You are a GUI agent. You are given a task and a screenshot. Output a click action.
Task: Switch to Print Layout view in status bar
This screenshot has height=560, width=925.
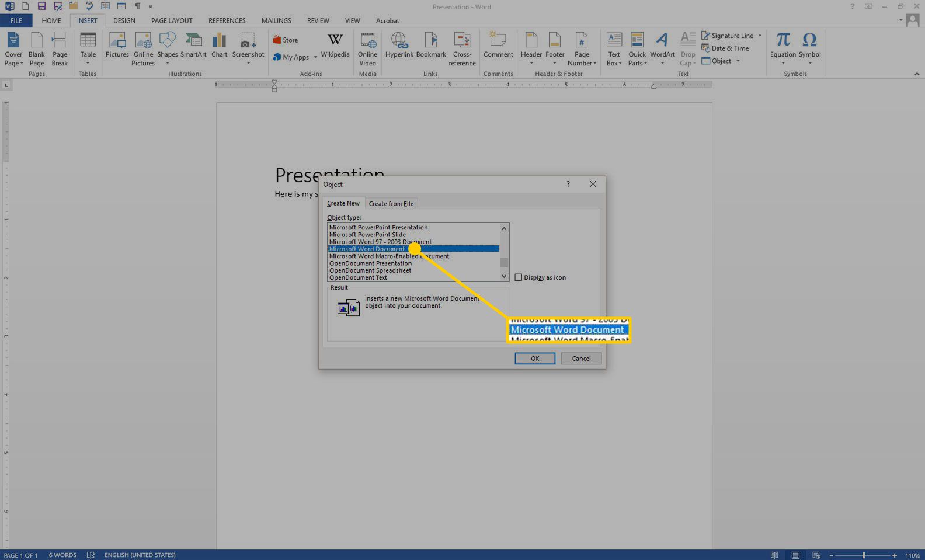point(795,555)
